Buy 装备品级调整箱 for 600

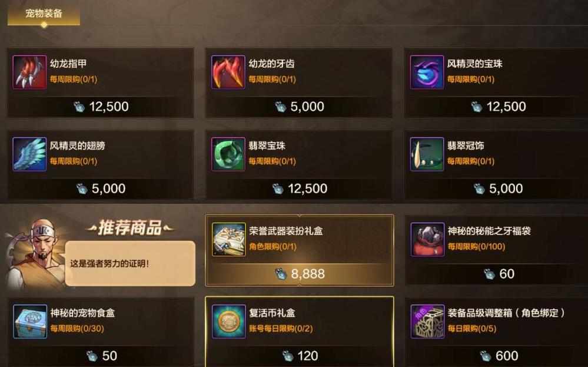[497, 356]
